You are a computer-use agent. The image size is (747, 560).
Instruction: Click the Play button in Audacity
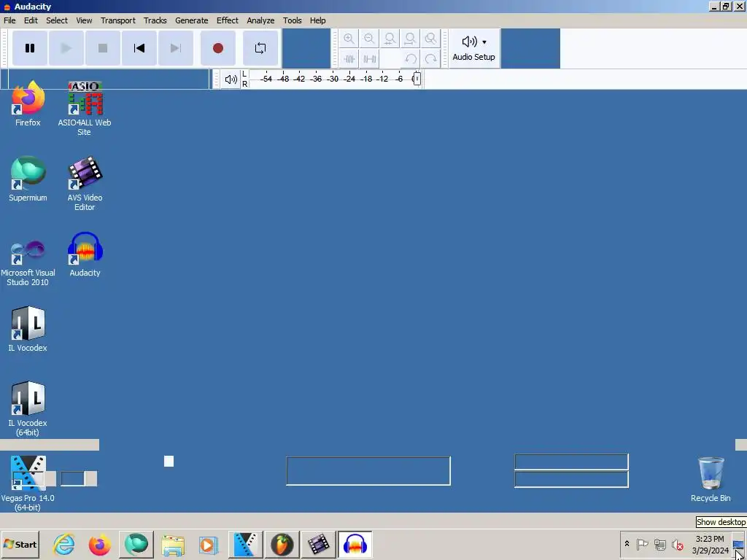click(66, 48)
